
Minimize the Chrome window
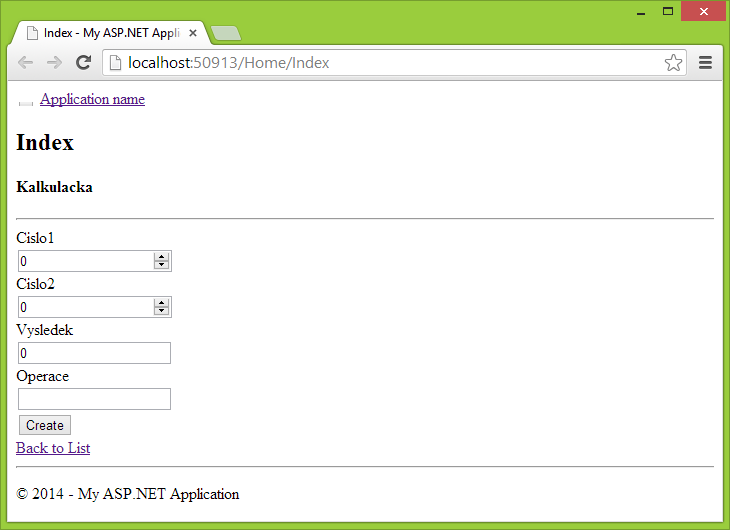pos(641,12)
